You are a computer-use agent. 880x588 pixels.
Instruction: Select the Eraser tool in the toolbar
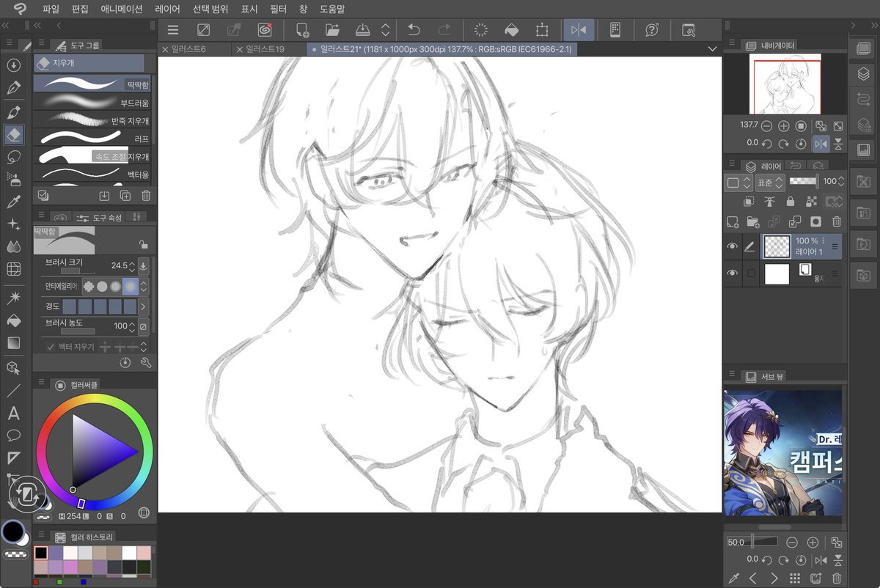click(13, 135)
